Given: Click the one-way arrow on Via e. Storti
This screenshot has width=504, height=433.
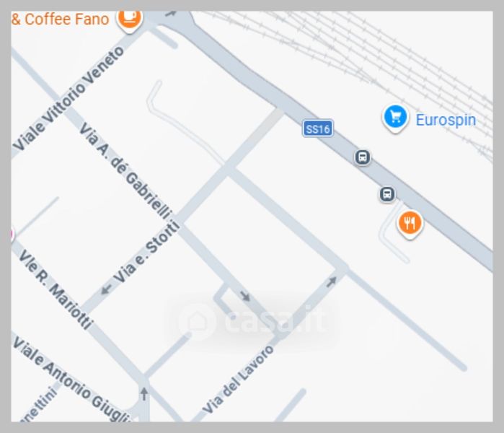Looking at the screenshot, I should (106, 289).
